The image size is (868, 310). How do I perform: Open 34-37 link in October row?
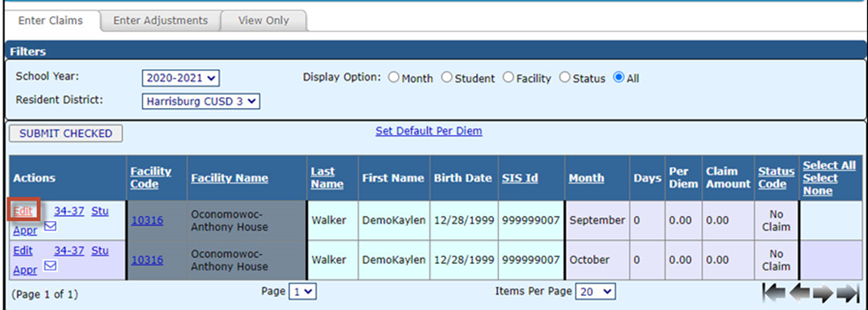pos(68,251)
